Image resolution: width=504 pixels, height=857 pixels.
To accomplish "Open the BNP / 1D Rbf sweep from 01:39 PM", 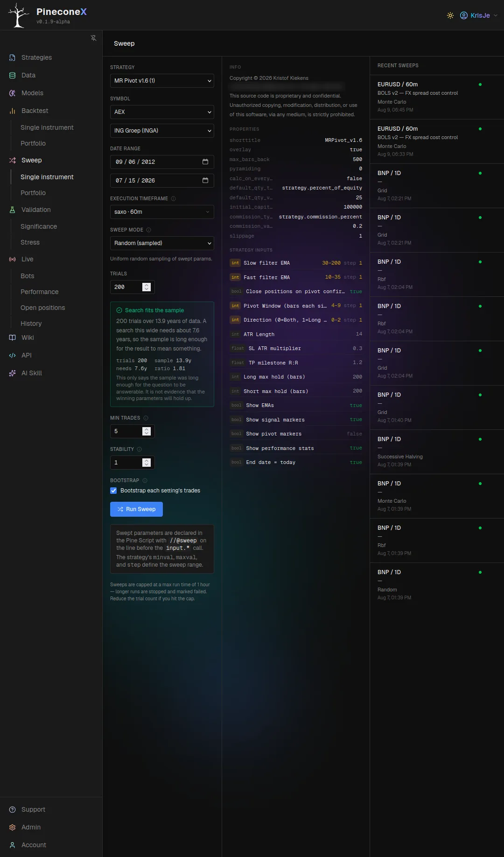I will click(437, 541).
